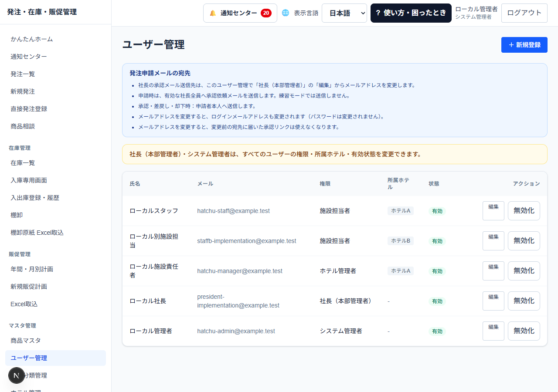The width and height of the screenshot is (558, 392).
Task: Open 直接発注登録 in sidebar
Action: click(55, 109)
